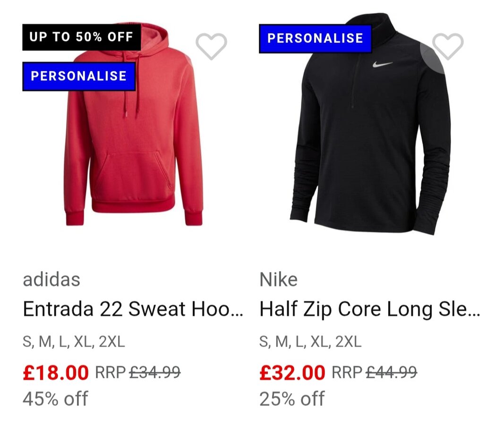The image size is (504, 425).
Task: Tap the Personalise badge on Nike top
Action: tap(315, 38)
